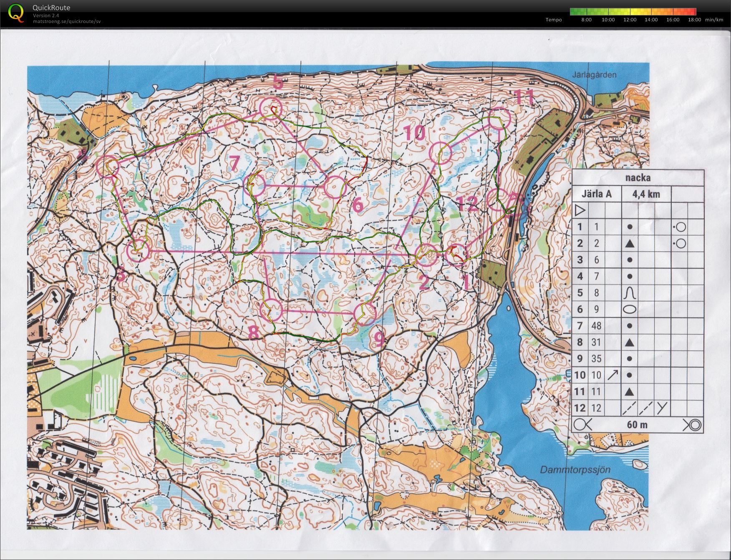Click the nacka header in control sheet

638,178
